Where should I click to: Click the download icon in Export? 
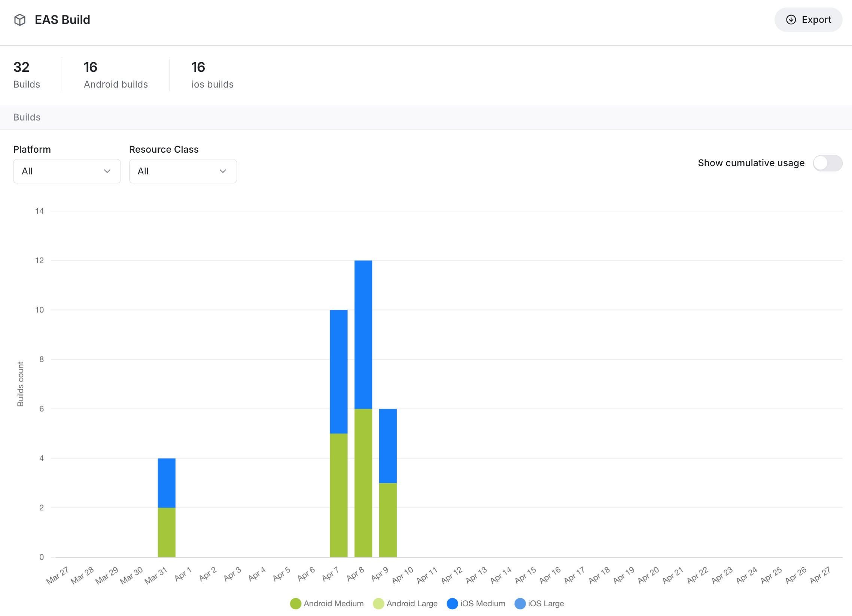coord(791,19)
